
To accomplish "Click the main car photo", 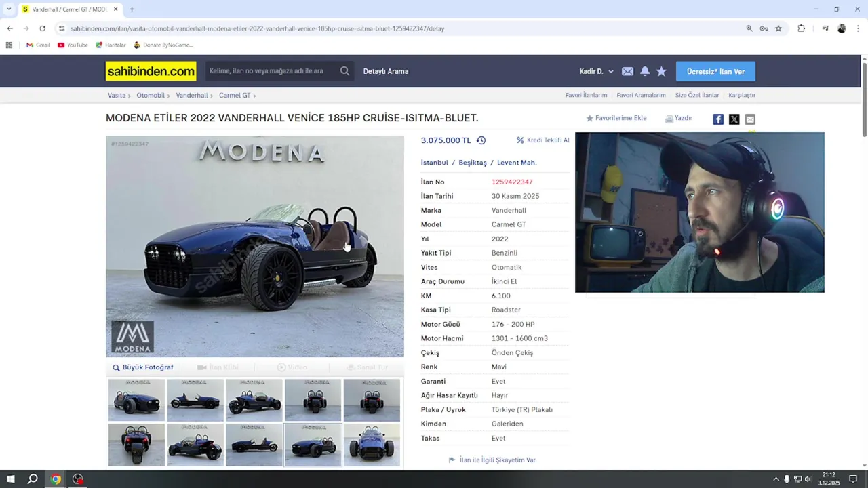I will coord(255,246).
